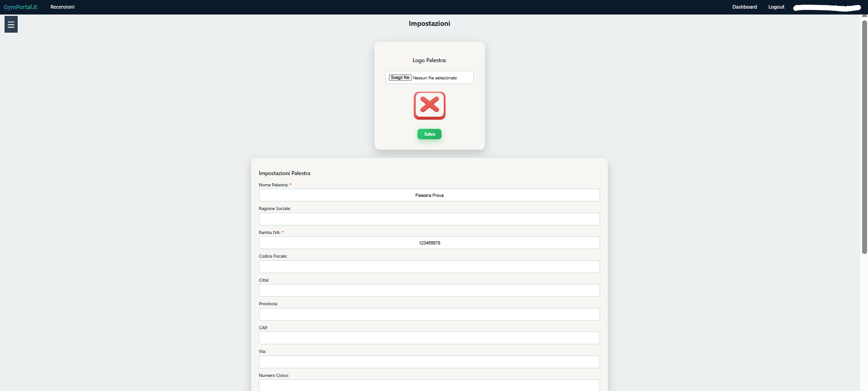Click the Provincia text box
868x391 pixels.
tap(429, 314)
